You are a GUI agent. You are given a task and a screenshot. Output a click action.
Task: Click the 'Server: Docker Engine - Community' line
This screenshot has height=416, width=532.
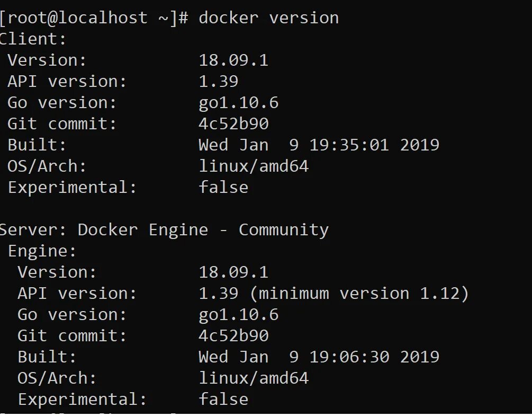point(164,229)
